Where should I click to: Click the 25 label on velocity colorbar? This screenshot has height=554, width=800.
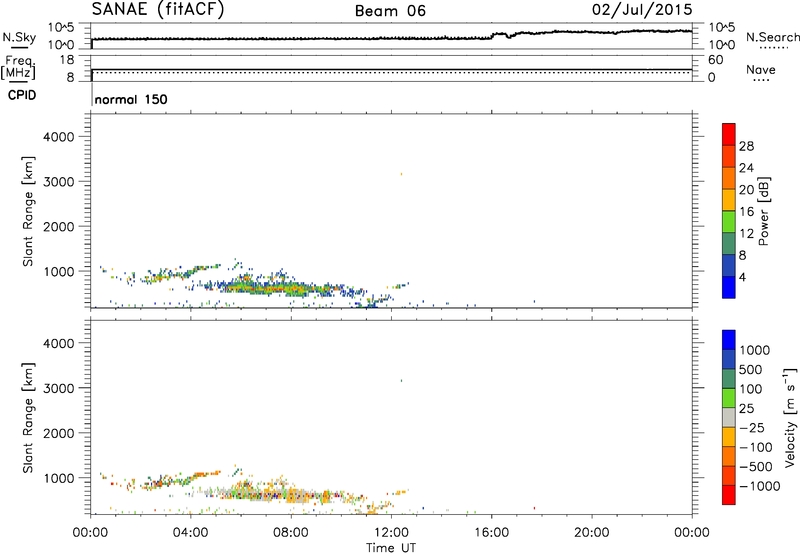[x=746, y=409]
